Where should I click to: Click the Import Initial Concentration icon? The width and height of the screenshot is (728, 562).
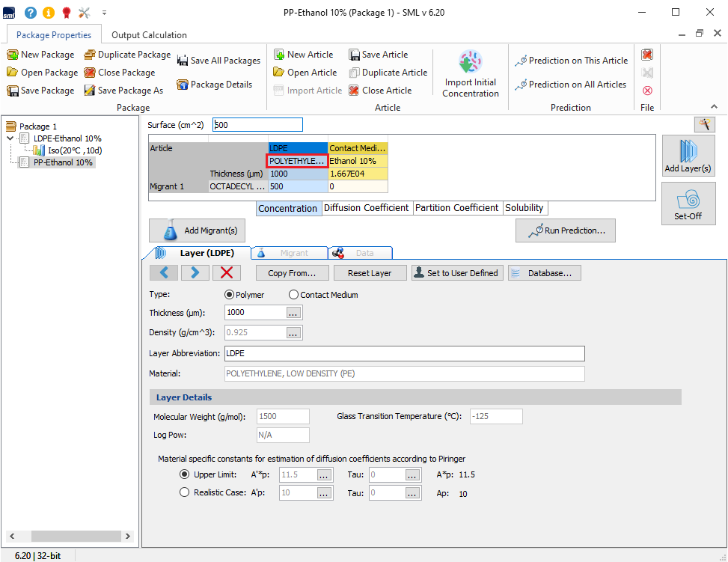tap(470, 63)
